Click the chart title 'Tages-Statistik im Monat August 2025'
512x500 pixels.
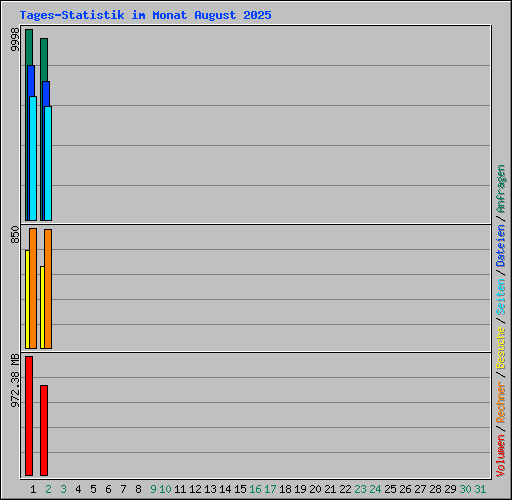tap(145, 15)
